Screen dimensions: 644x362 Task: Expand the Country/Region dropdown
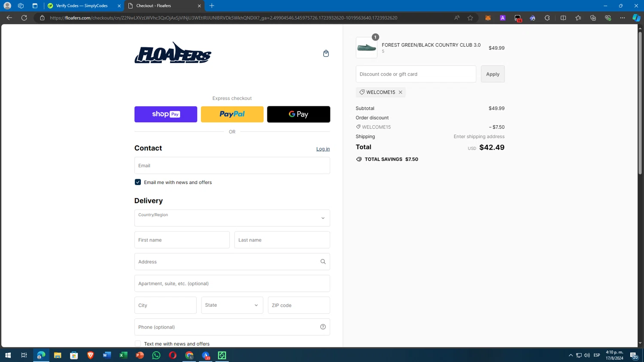(232, 218)
